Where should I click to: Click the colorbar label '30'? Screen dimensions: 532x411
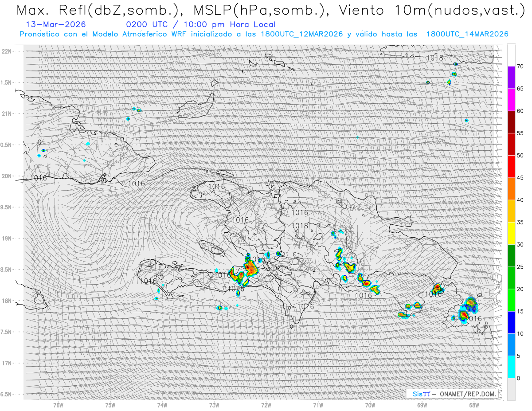pos(520,244)
